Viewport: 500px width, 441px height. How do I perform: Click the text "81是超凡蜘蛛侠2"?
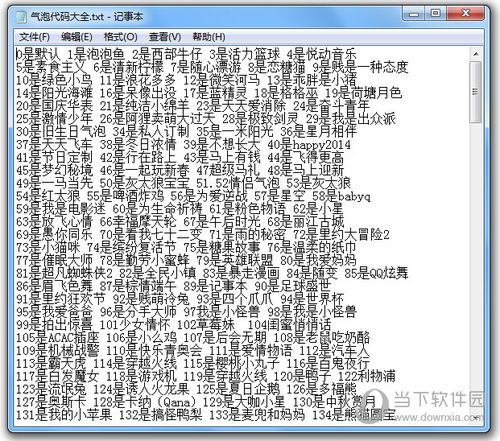[x=64, y=274]
